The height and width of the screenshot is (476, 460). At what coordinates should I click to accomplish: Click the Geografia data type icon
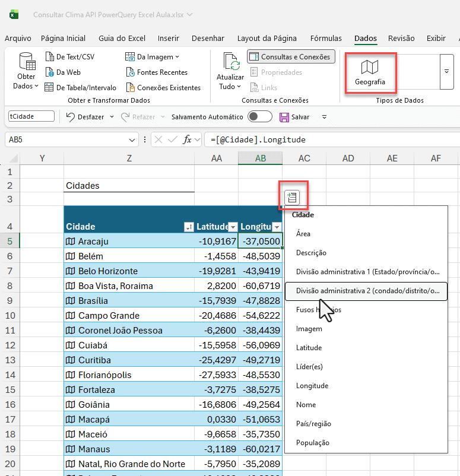click(x=370, y=68)
